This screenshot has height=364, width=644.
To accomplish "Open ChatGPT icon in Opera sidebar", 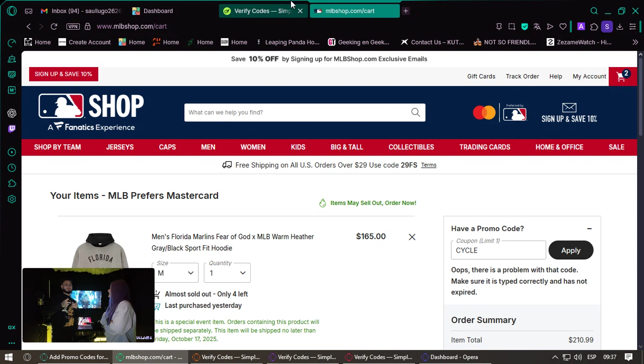I will pyautogui.click(x=12, y=113).
